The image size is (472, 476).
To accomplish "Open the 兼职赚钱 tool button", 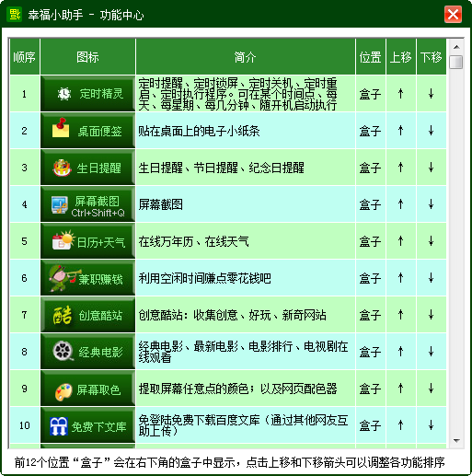I will tap(87, 278).
